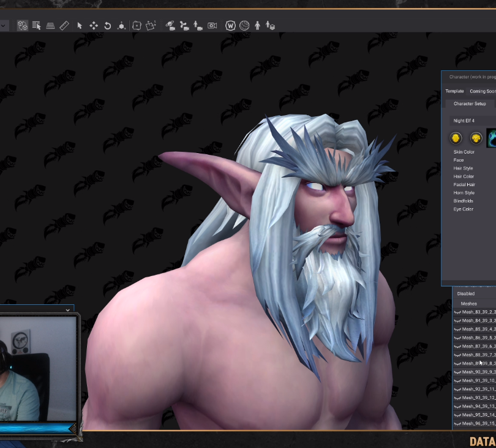Toggle visibility eye of Mesh_86_39_5
The image size is (496, 448).
coord(457,338)
